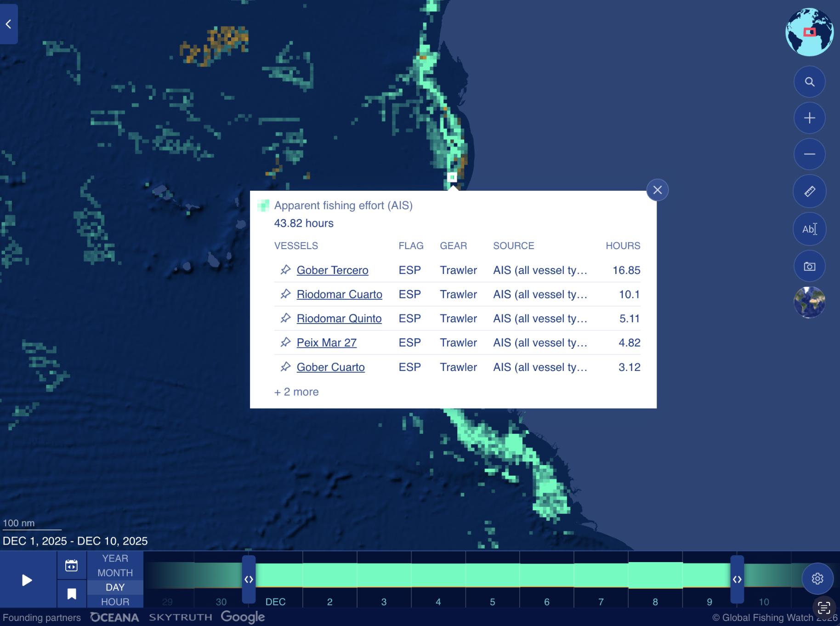Open the map text annotation tool

coord(809,229)
